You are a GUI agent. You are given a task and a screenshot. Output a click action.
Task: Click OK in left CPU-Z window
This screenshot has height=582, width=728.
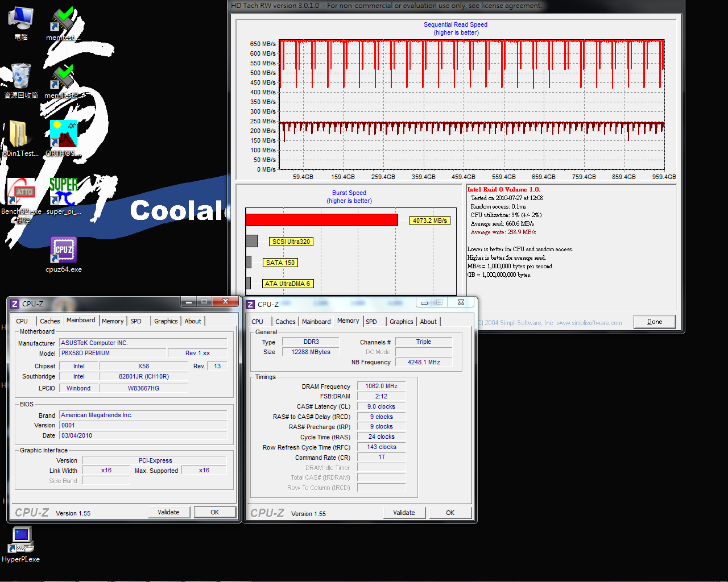pyautogui.click(x=215, y=512)
